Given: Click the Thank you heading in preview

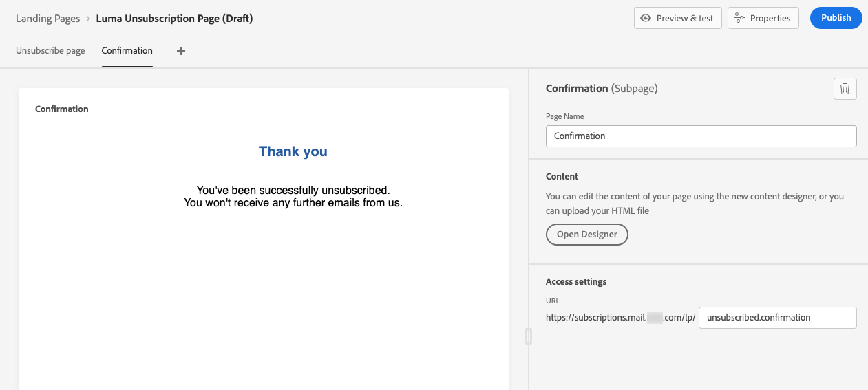Looking at the screenshot, I should pos(293,151).
